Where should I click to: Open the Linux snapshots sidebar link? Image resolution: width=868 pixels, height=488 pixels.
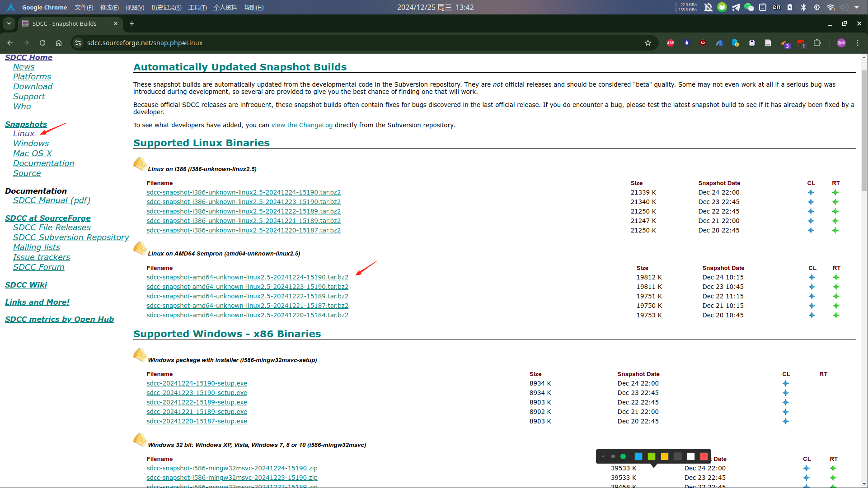23,134
